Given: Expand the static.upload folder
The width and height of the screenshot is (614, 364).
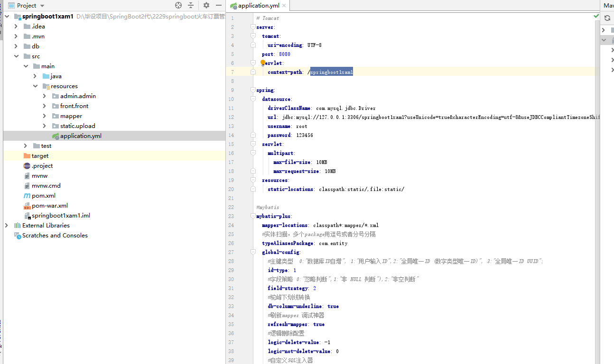Looking at the screenshot, I should point(45,126).
